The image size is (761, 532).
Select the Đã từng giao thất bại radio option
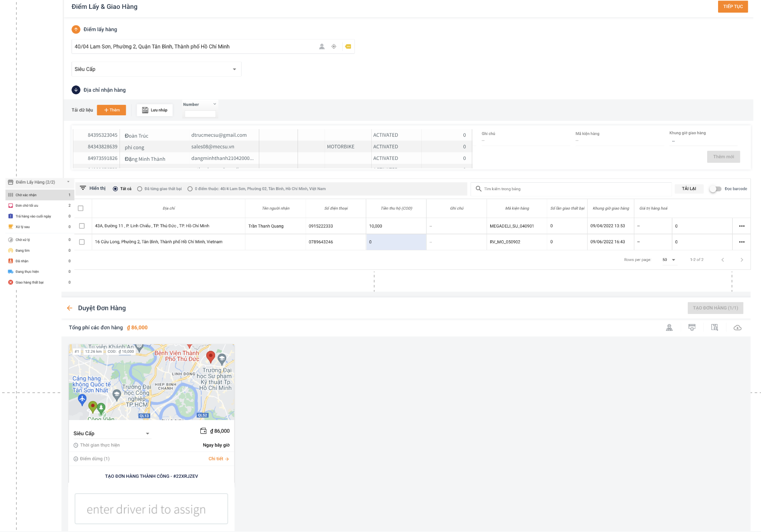click(140, 189)
